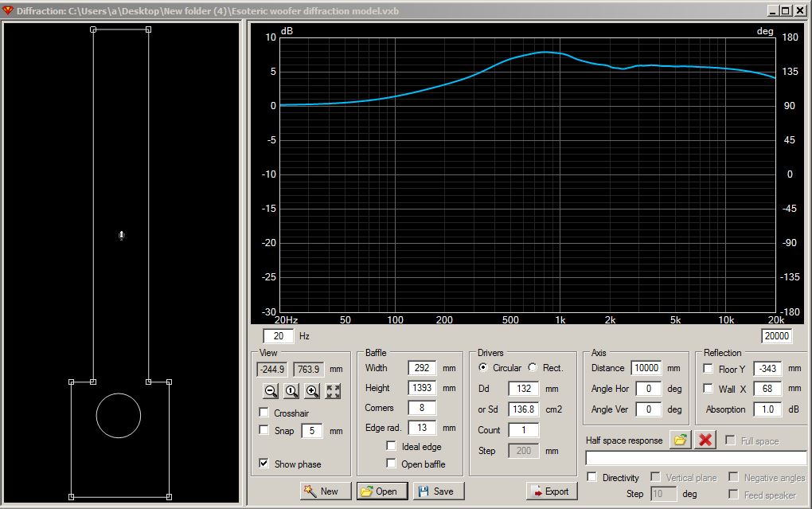812x509 pixels.
Task: Enable the Crosshair checkbox
Action: [x=264, y=413]
